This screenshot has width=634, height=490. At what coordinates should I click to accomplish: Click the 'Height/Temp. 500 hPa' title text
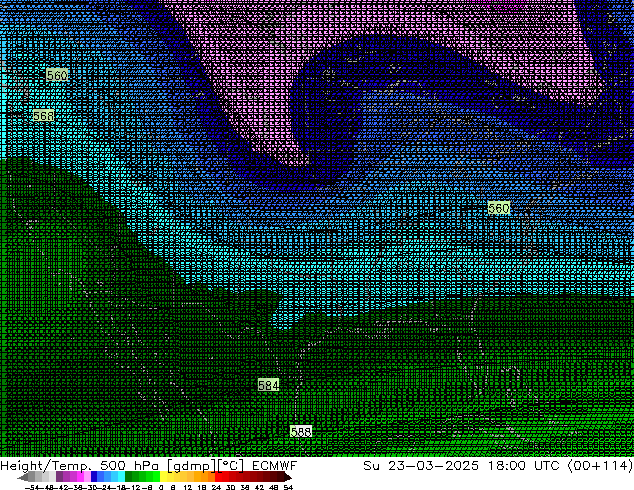pos(79,465)
